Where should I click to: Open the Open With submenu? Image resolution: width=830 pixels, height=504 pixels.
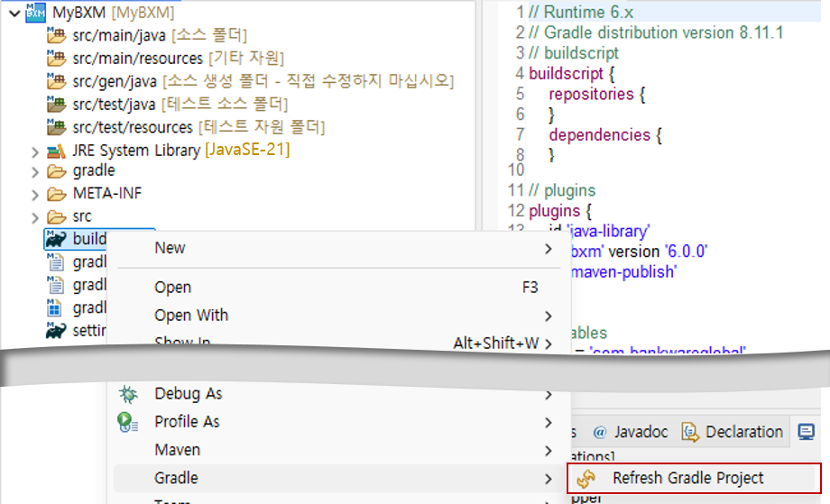point(339,316)
